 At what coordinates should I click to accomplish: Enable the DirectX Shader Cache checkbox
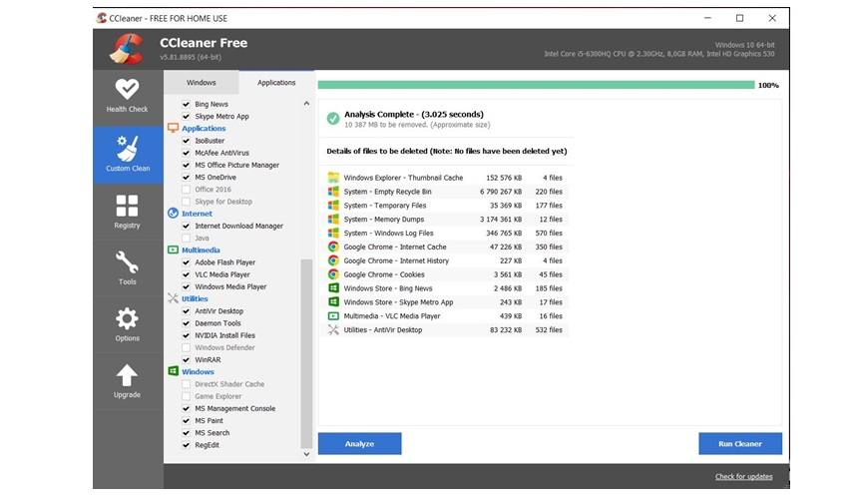(186, 384)
